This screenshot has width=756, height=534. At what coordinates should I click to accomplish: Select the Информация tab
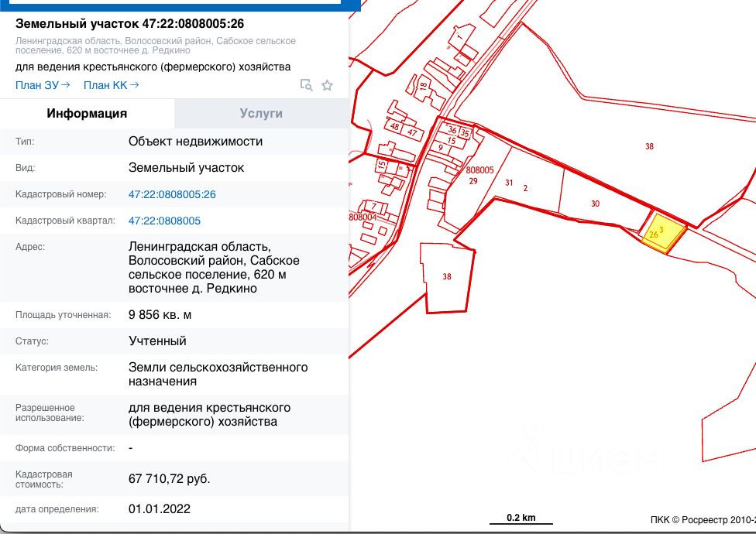[x=87, y=113]
